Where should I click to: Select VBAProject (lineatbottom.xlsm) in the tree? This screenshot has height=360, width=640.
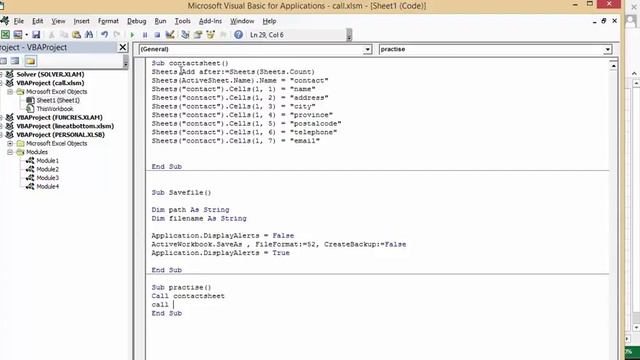click(x=65, y=126)
